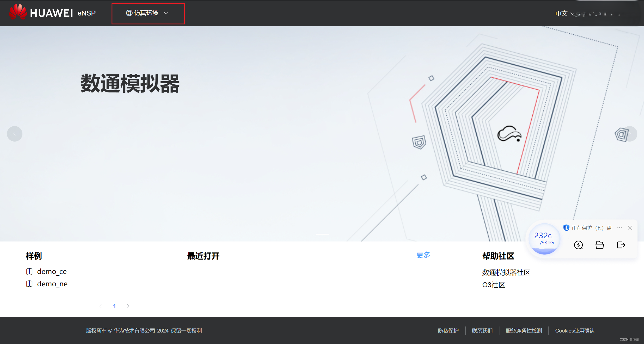Open the demo_ce sample project
The height and width of the screenshot is (344, 644).
pyautogui.click(x=52, y=271)
